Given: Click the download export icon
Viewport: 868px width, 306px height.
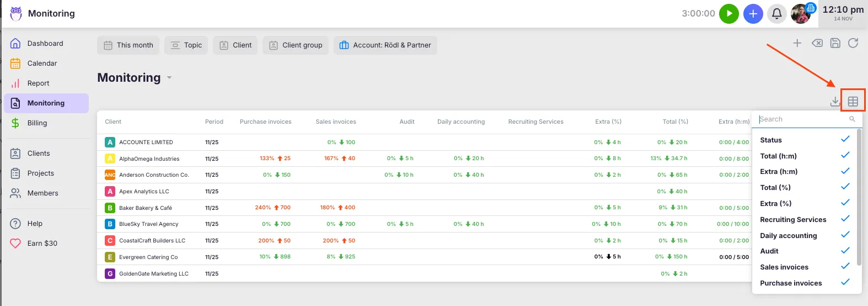Looking at the screenshot, I should 835,102.
